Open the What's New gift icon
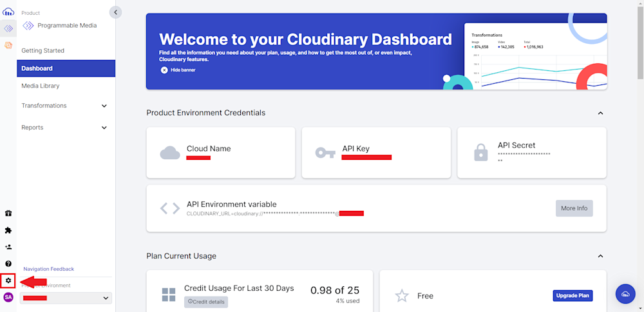Image resolution: width=644 pixels, height=312 pixels. (8, 213)
